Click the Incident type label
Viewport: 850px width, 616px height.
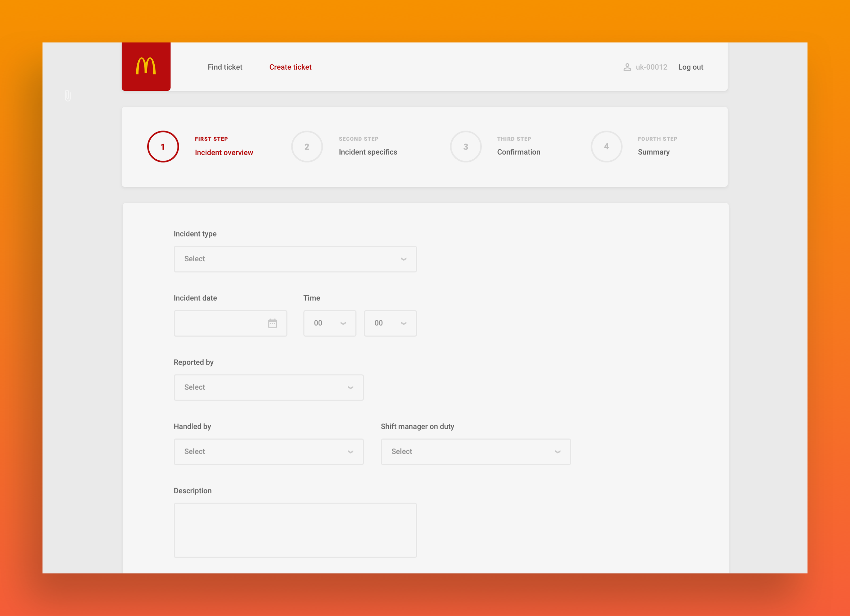pyautogui.click(x=195, y=234)
